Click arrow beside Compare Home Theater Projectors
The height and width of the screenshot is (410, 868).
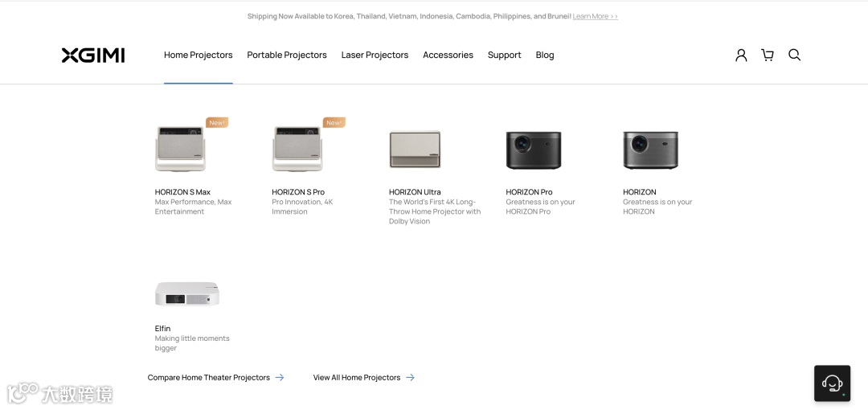[280, 377]
